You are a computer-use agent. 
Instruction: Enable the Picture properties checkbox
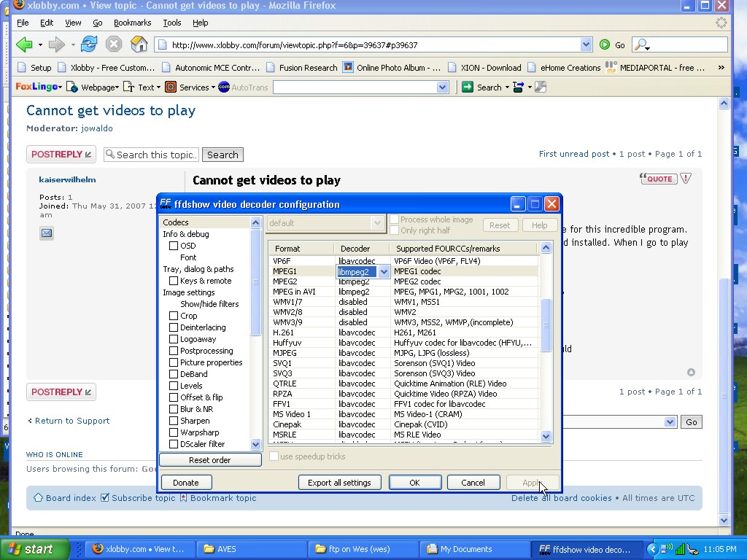[x=174, y=362]
